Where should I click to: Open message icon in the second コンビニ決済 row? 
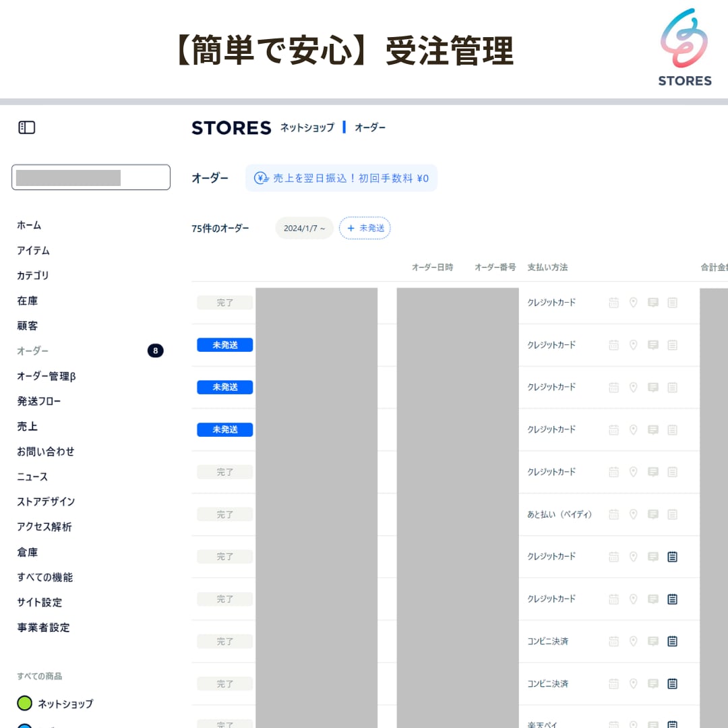point(653,684)
